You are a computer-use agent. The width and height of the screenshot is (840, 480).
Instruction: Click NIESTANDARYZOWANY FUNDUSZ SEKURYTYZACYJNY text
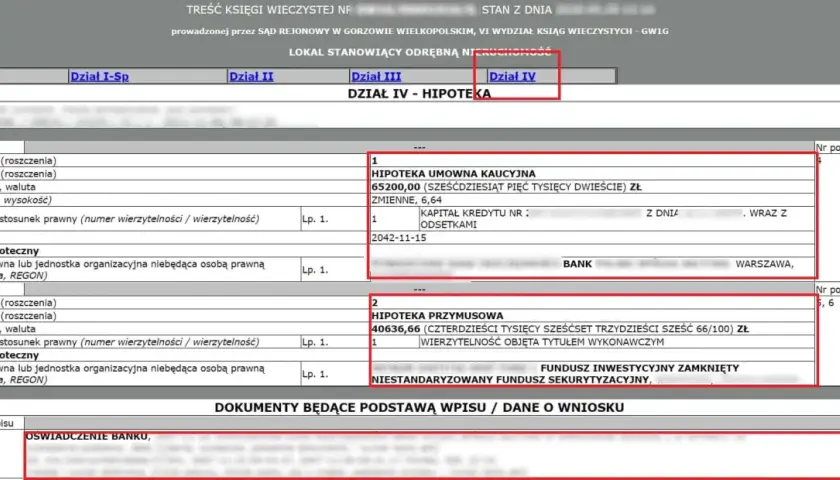point(511,380)
